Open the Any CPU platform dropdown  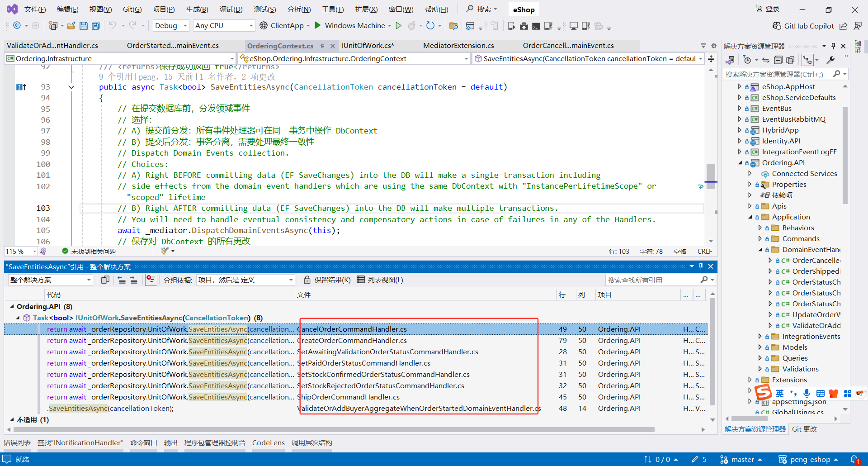(224, 26)
